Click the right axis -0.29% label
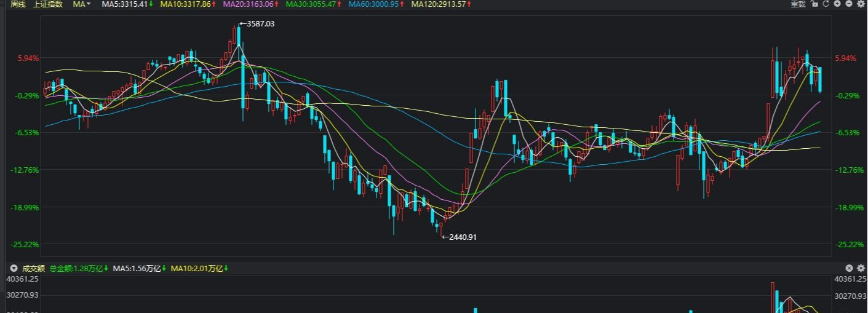 click(846, 95)
